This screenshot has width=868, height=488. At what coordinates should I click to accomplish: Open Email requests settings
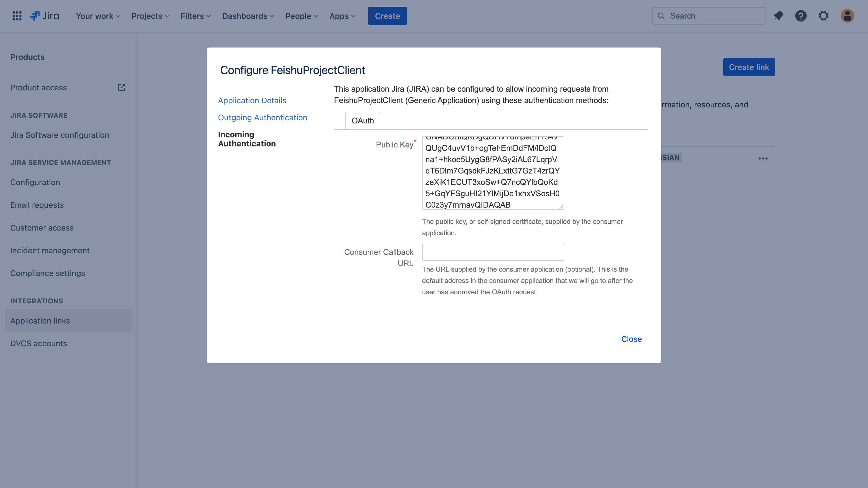click(37, 205)
